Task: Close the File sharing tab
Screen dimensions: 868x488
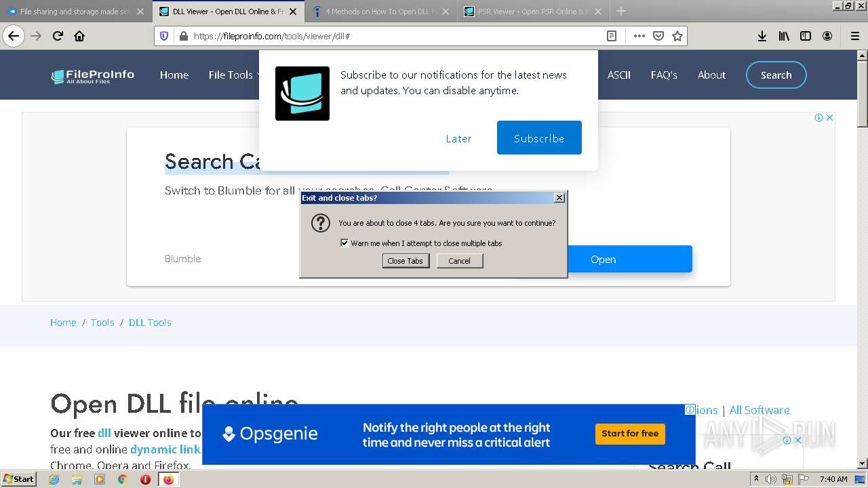Action: click(140, 12)
